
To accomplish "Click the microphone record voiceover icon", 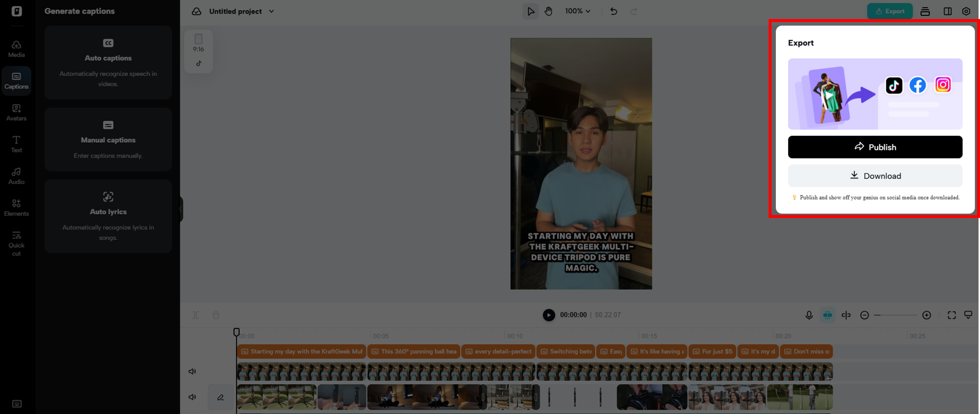I will [x=809, y=315].
